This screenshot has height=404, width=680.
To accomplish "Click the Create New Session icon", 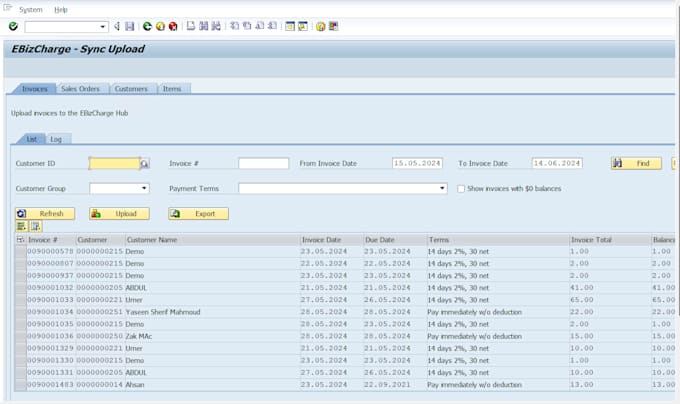I will coord(290,26).
